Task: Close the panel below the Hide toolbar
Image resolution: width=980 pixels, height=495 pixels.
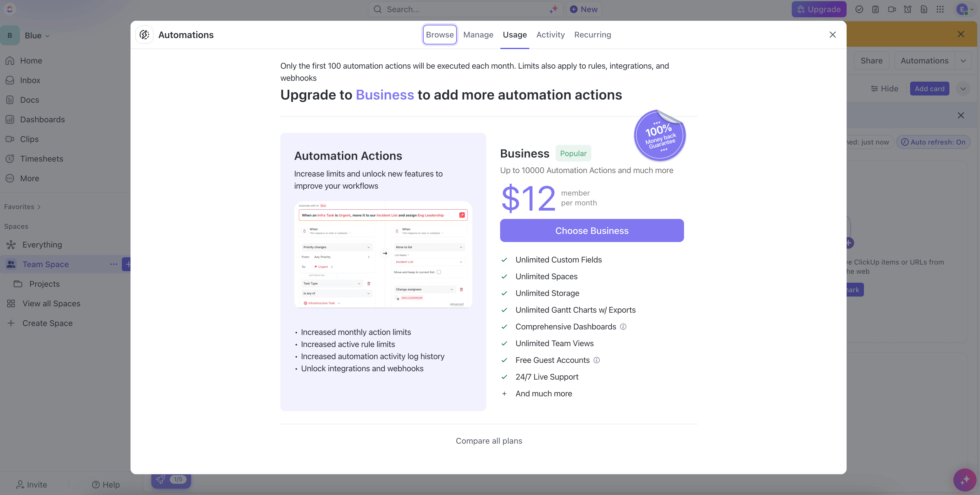Action: tap(961, 115)
